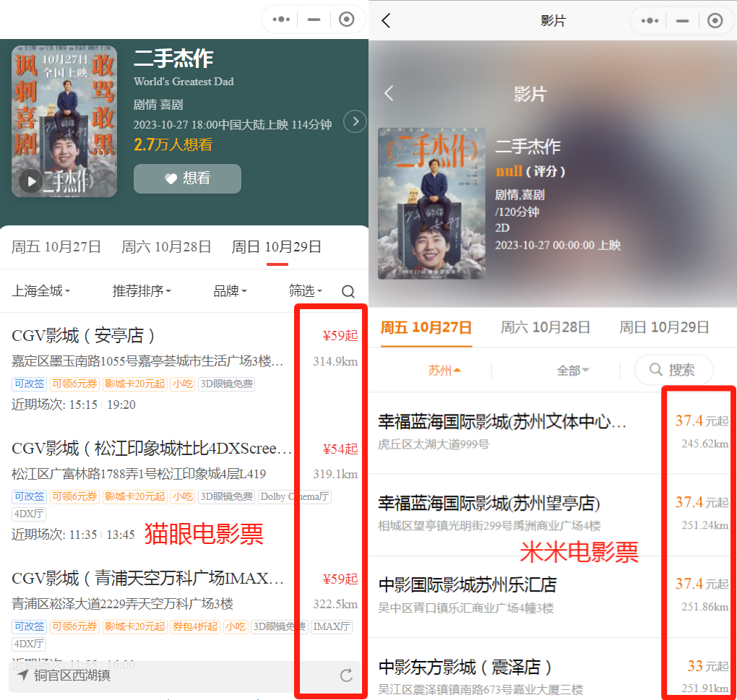Open 幸福蓝海国际影城(苏州文体中心) cinema

[502, 421]
